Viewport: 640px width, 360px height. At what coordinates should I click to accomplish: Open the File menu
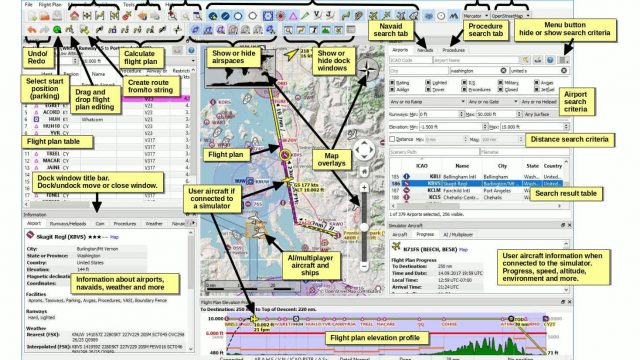coord(28,4)
